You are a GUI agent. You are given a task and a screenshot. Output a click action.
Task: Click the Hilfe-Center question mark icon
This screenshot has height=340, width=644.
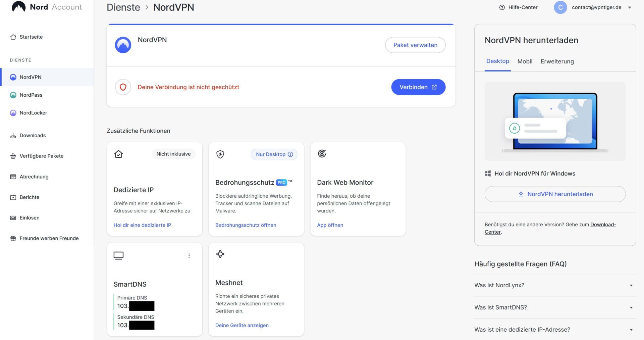coord(502,7)
